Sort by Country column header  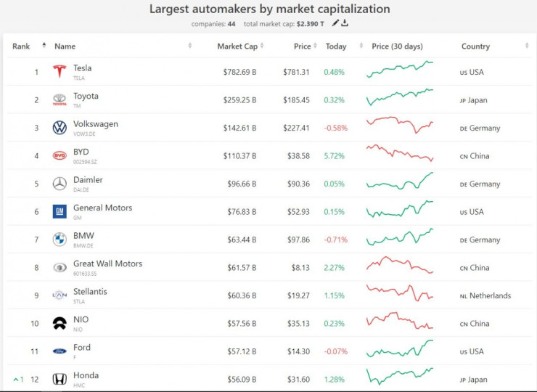click(475, 46)
